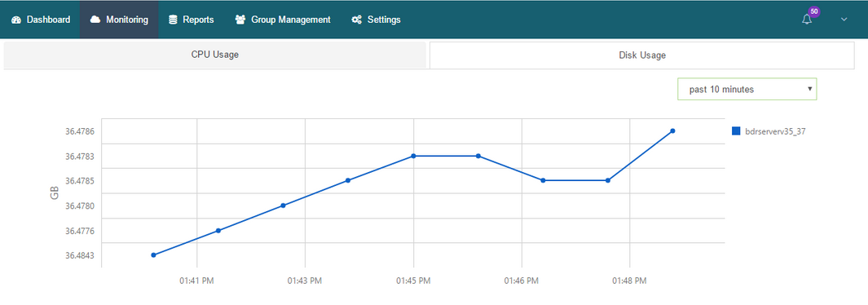Click the Settings menu label

click(384, 20)
